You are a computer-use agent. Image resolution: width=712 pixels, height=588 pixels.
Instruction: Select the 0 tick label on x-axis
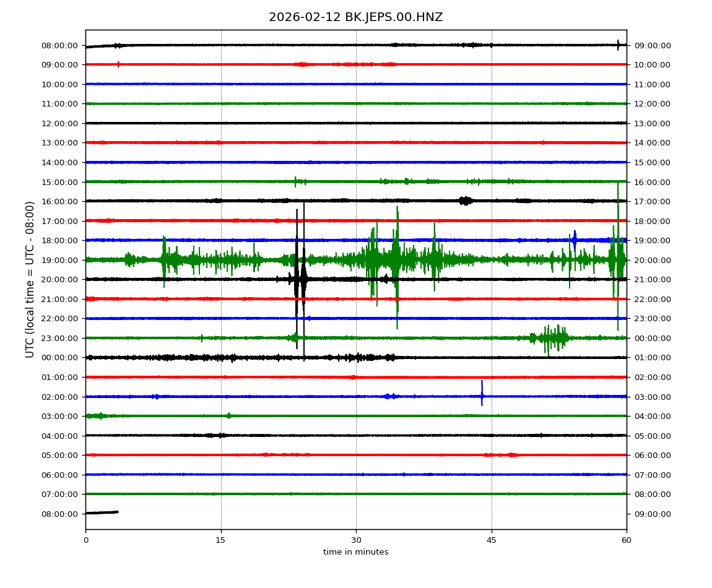pyautogui.click(x=85, y=540)
